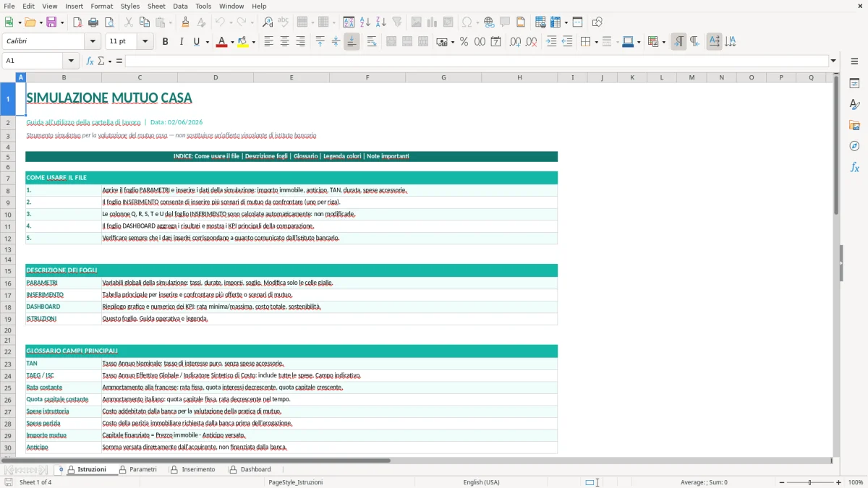Toggle Italic formatting
Screen dimensions: 868x488
(181, 42)
